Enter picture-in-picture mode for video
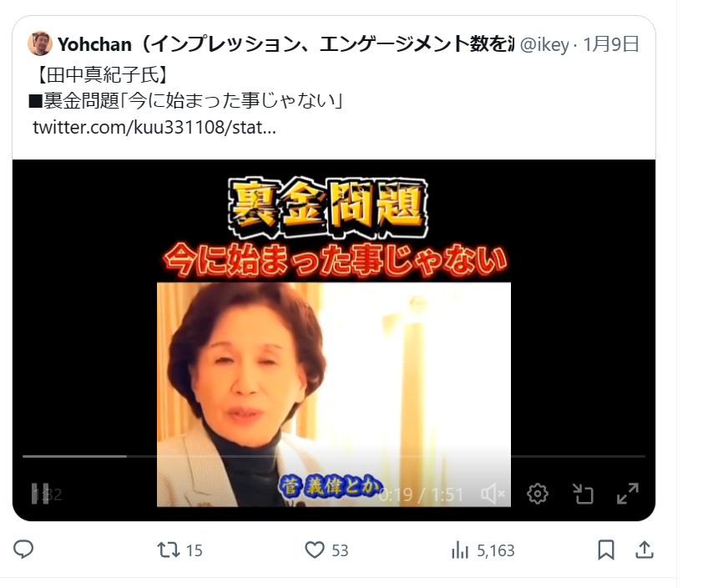 pos(583,494)
